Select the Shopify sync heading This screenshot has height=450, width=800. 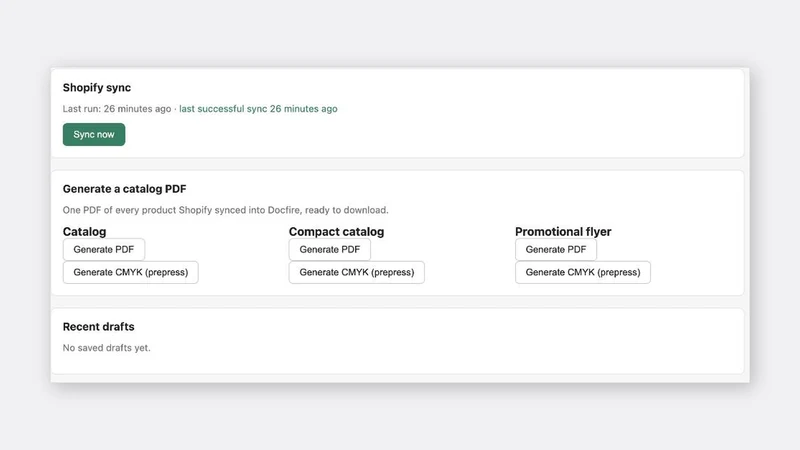(97, 88)
